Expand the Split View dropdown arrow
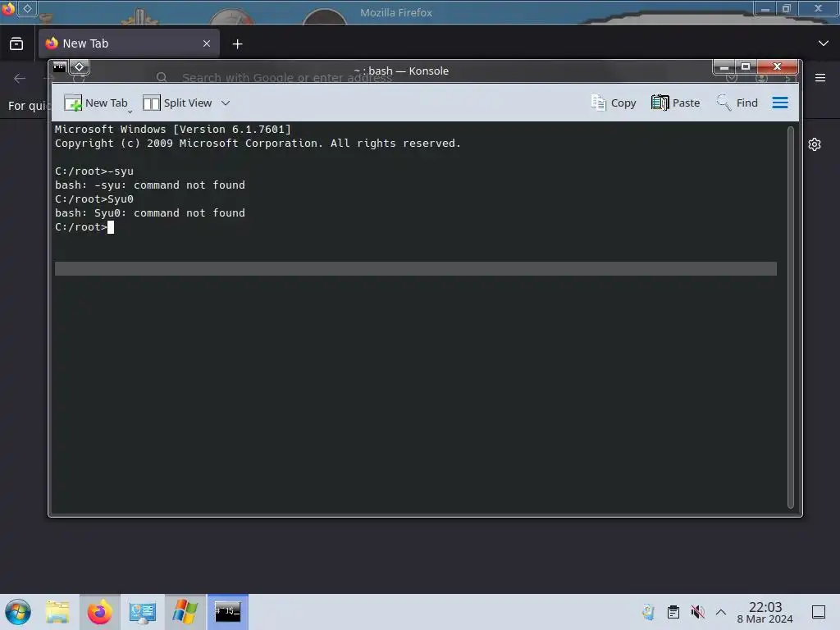 pyautogui.click(x=226, y=103)
